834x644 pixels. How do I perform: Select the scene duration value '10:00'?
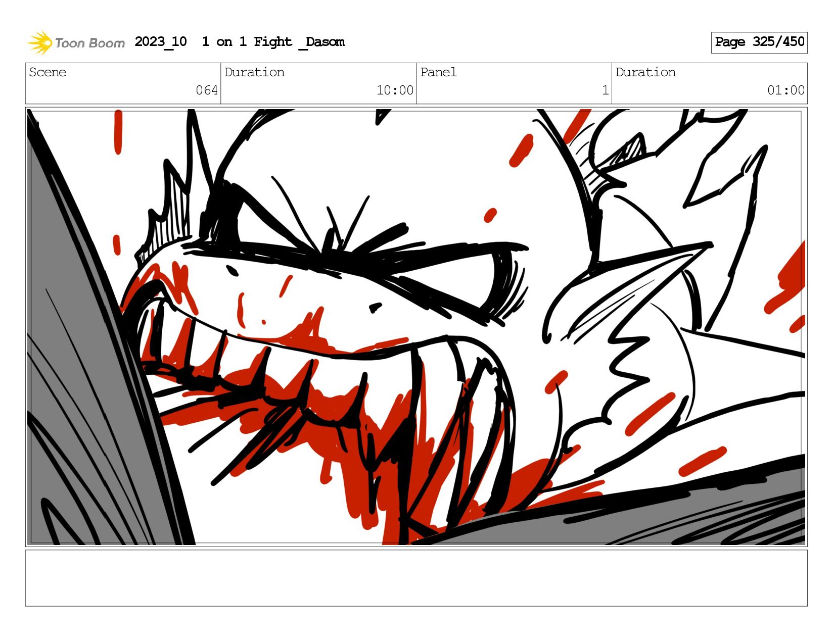tap(395, 90)
